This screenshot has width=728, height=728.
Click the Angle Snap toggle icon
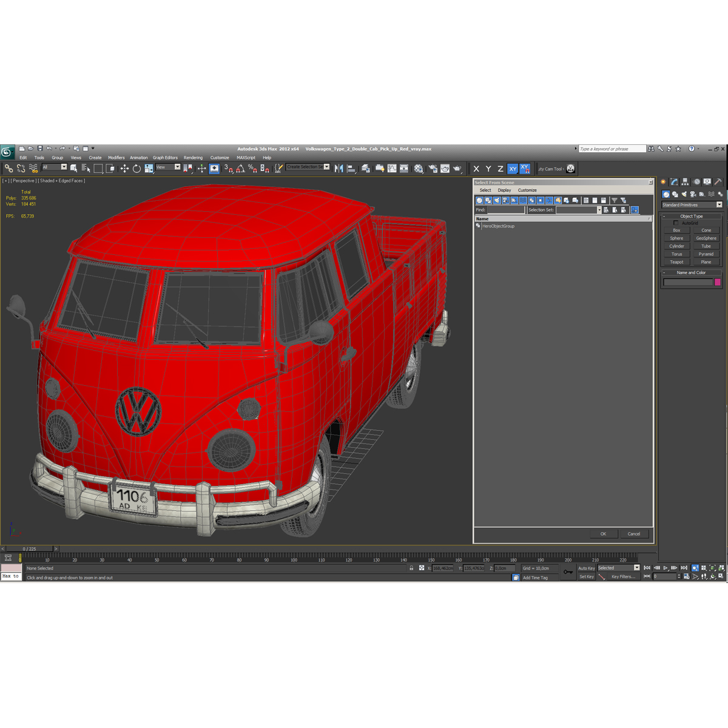click(240, 168)
